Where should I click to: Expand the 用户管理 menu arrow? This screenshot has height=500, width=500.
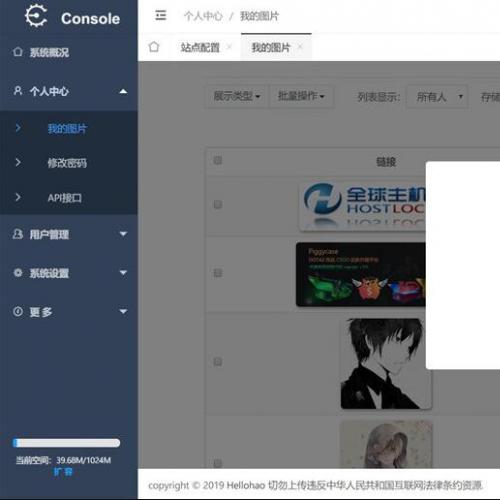[123, 234]
